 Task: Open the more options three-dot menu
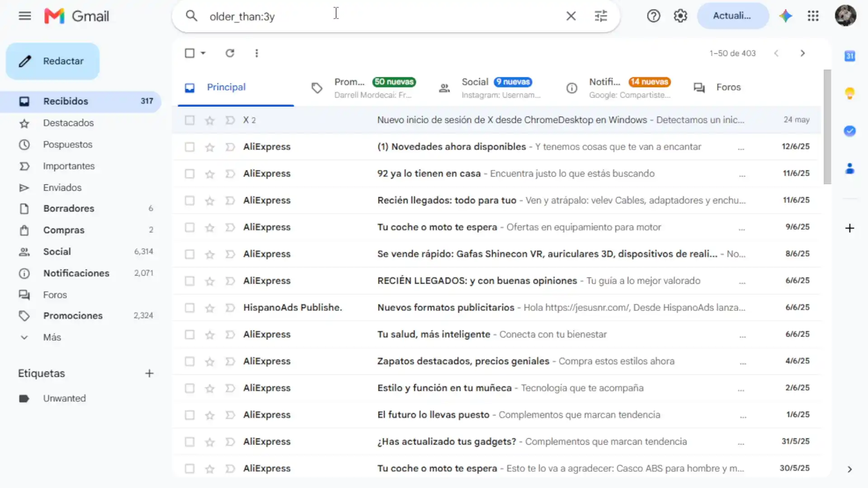click(x=257, y=53)
